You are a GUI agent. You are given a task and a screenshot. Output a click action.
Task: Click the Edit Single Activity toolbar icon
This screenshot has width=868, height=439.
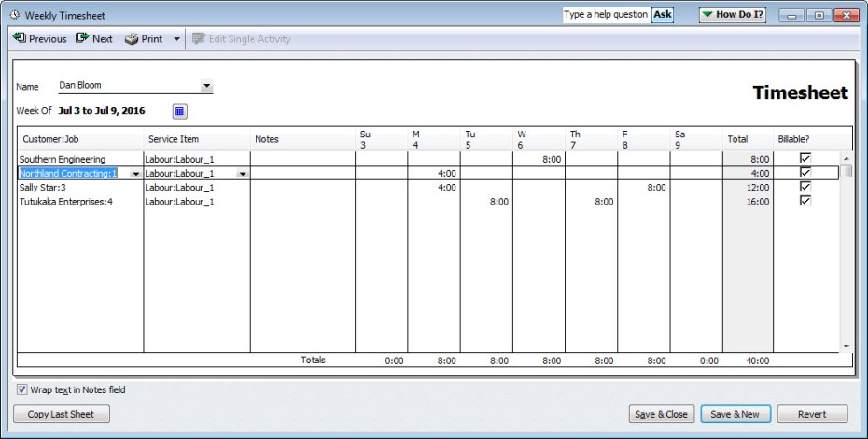198,39
